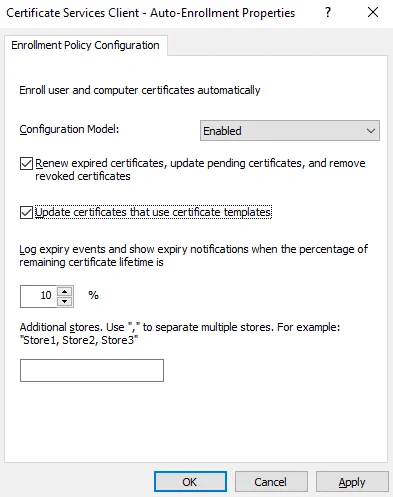Click 'Enroll user and computer certificates automatically' text
Image resolution: width=393 pixels, height=497 pixels.
[140, 90]
